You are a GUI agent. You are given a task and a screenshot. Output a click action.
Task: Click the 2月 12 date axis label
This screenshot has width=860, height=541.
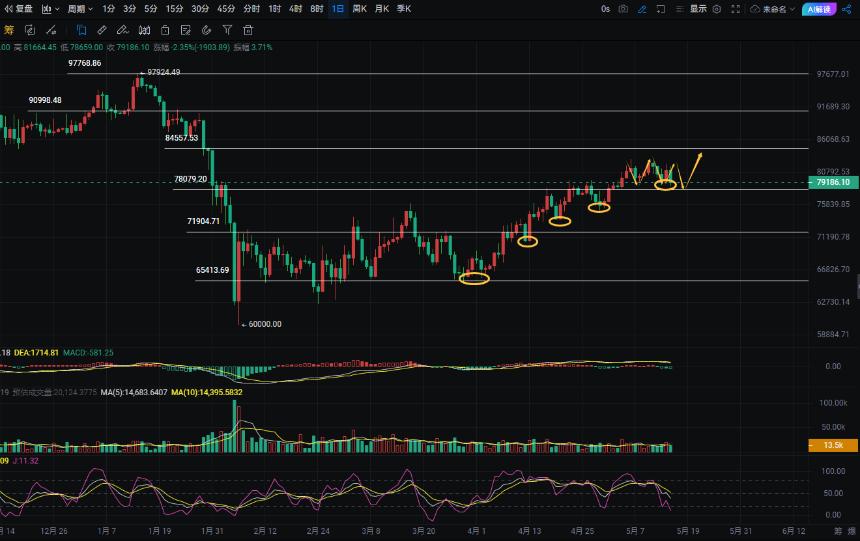click(x=265, y=531)
